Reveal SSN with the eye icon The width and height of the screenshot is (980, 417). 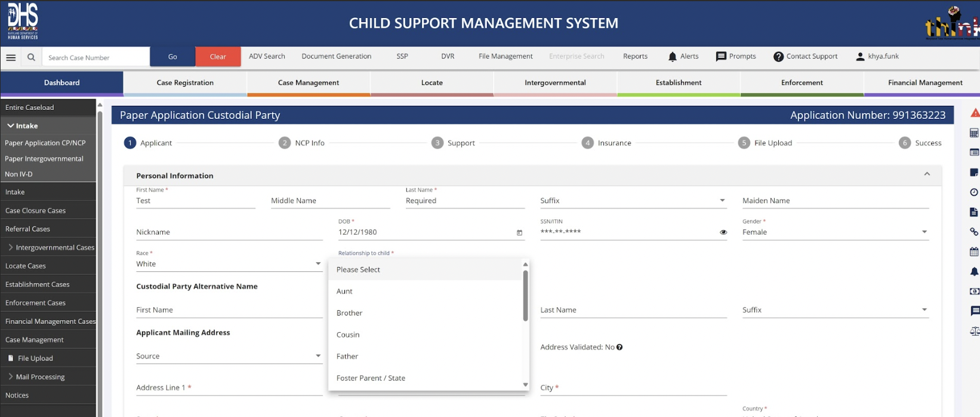pos(723,232)
